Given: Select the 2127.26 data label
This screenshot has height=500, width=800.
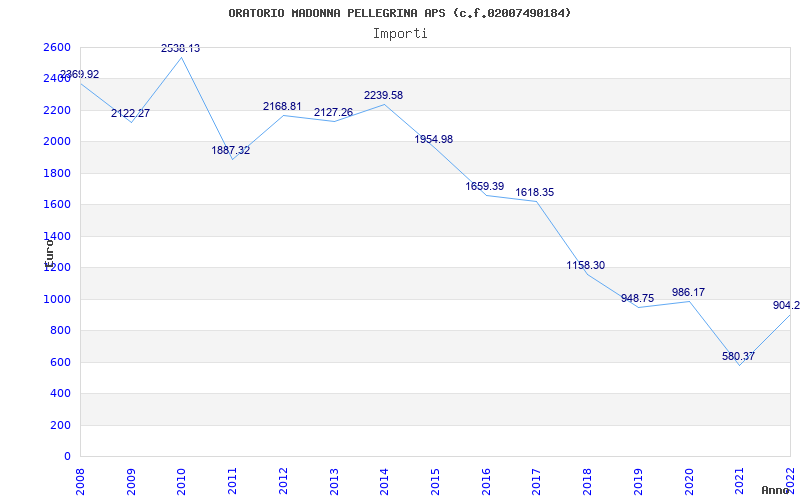Looking at the screenshot, I should [x=333, y=112].
